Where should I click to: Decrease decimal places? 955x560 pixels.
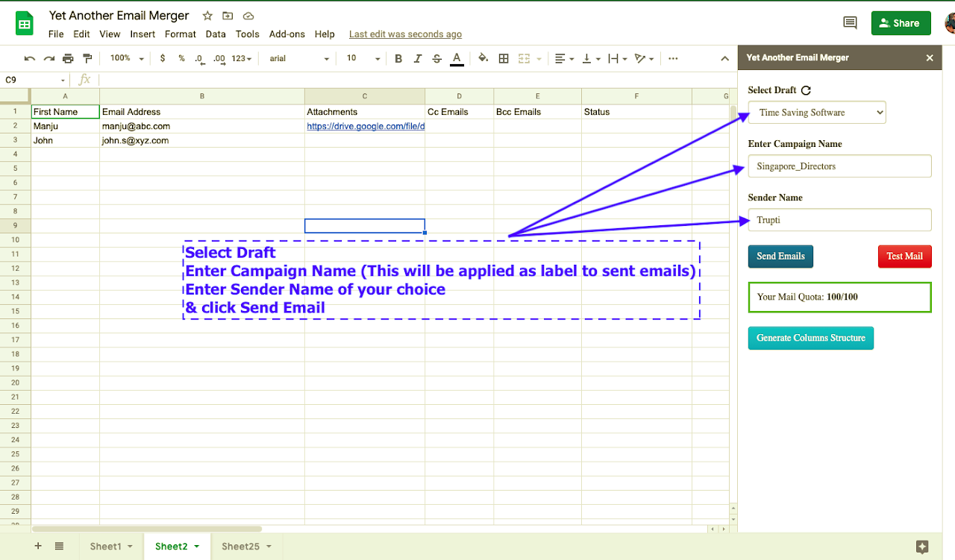click(x=200, y=58)
